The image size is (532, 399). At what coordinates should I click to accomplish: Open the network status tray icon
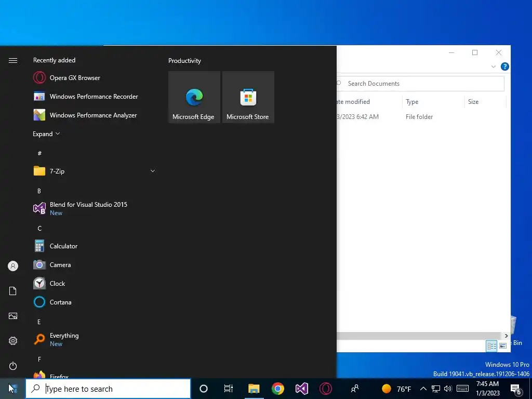coord(436,389)
